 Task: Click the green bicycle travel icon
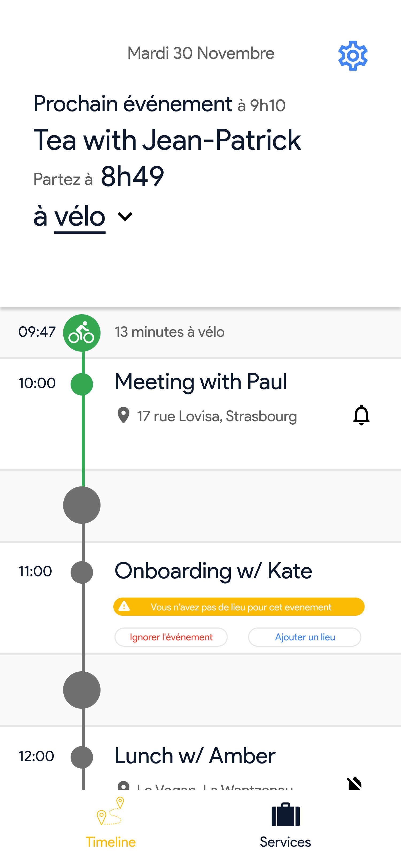pyautogui.click(x=82, y=333)
